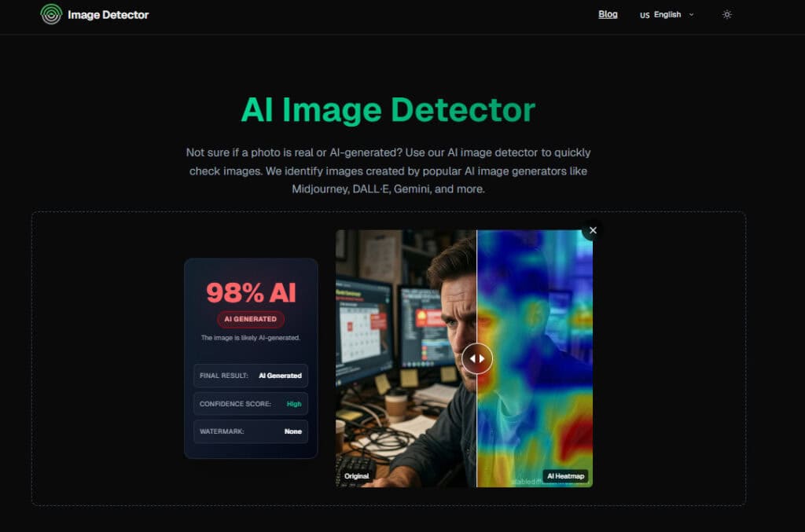
Task: Click the AI Image Detector heading
Action: pyautogui.click(x=388, y=110)
